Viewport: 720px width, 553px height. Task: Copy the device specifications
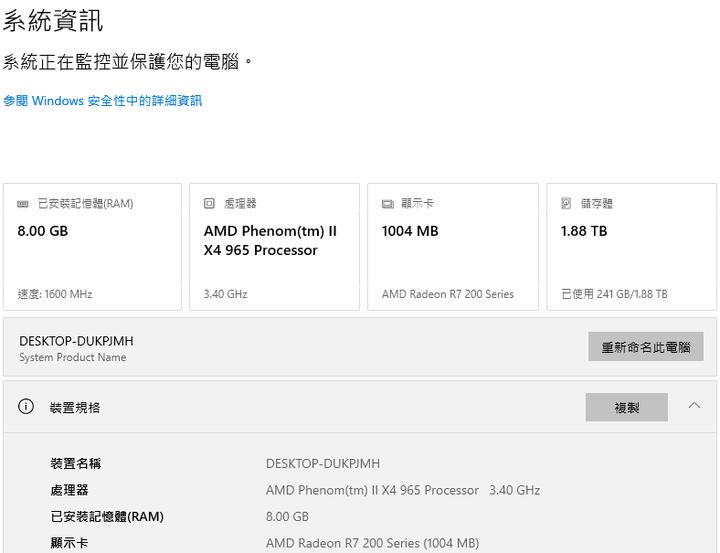tap(626, 407)
